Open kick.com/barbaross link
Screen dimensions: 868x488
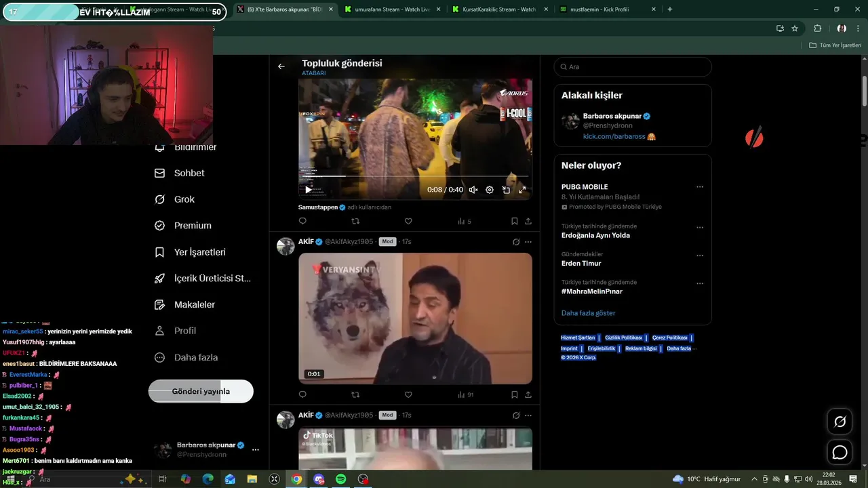pos(614,136)
